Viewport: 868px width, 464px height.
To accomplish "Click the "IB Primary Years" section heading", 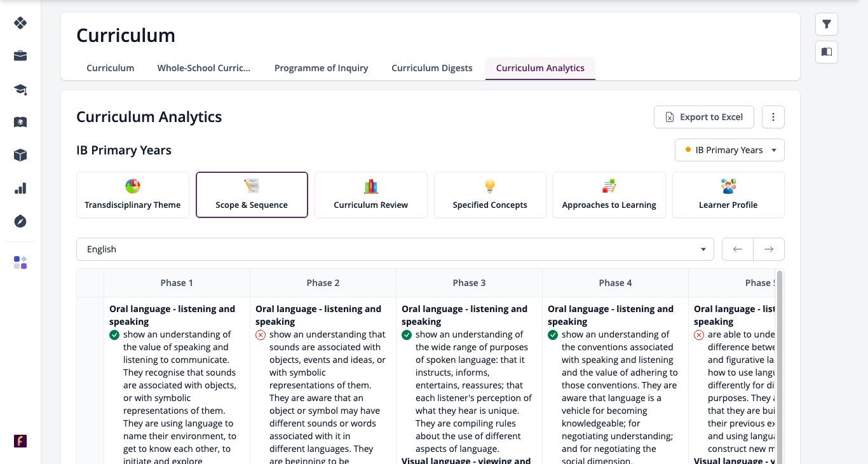I will pyautogui.click(x=124, y=150).
